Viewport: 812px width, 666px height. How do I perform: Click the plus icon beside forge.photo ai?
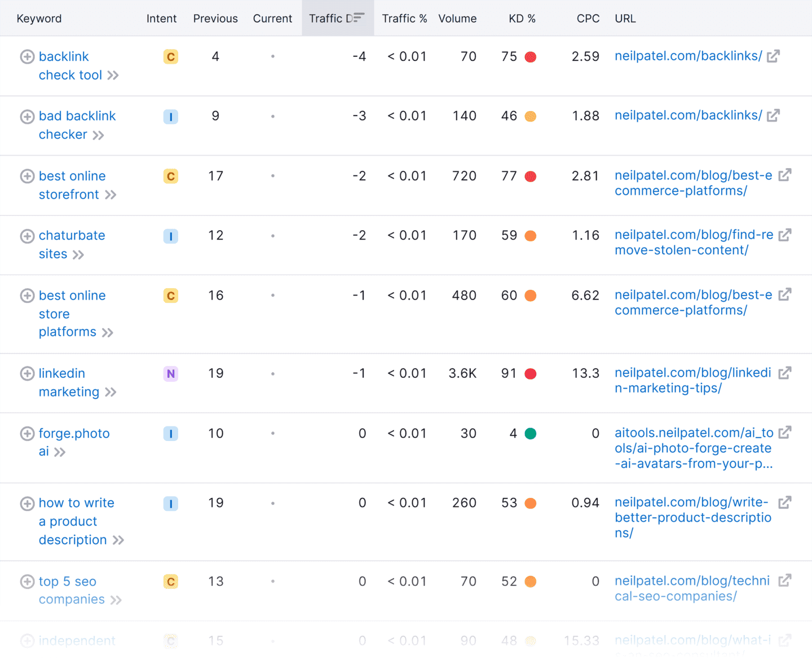27,433
